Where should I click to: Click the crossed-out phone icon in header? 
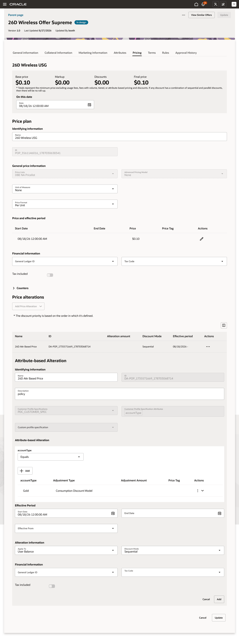pyautogui.click(x=223, y=4)
